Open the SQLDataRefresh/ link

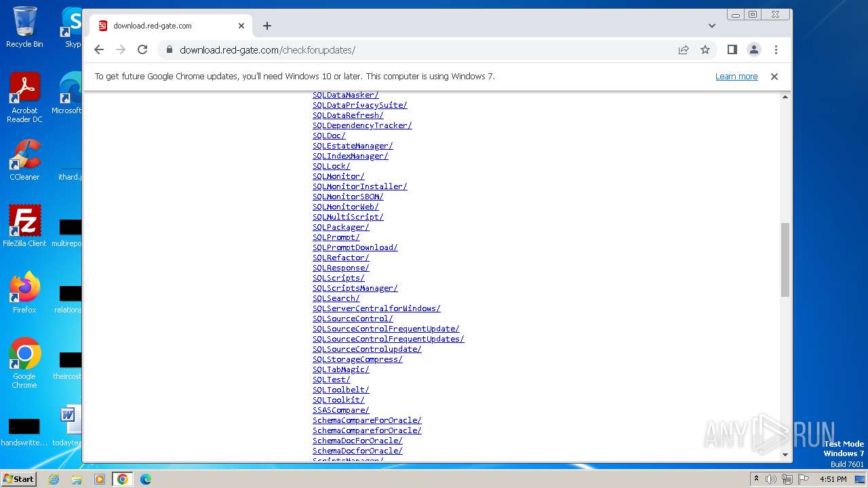point(348,115)
